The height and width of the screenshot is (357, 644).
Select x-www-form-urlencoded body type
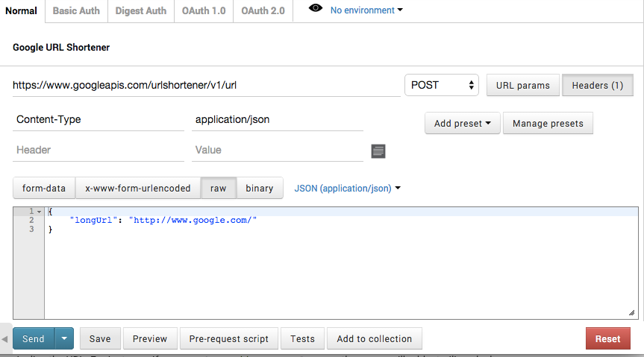click(138, 188)
